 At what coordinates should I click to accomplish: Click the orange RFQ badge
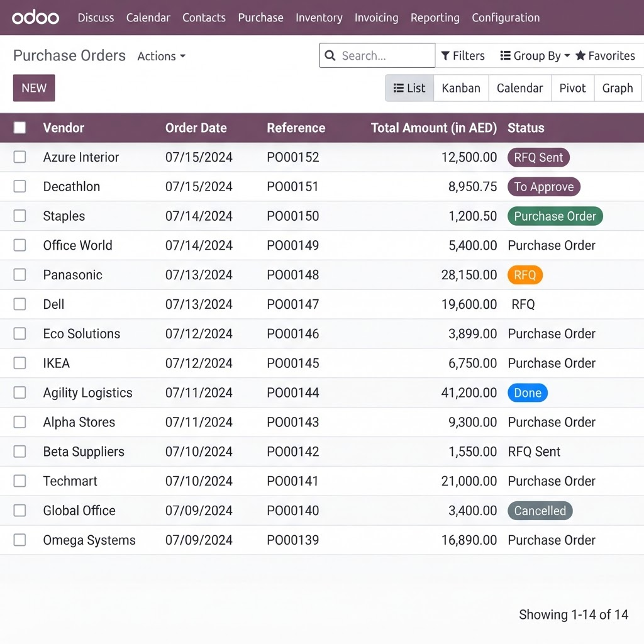click(525, 275)
